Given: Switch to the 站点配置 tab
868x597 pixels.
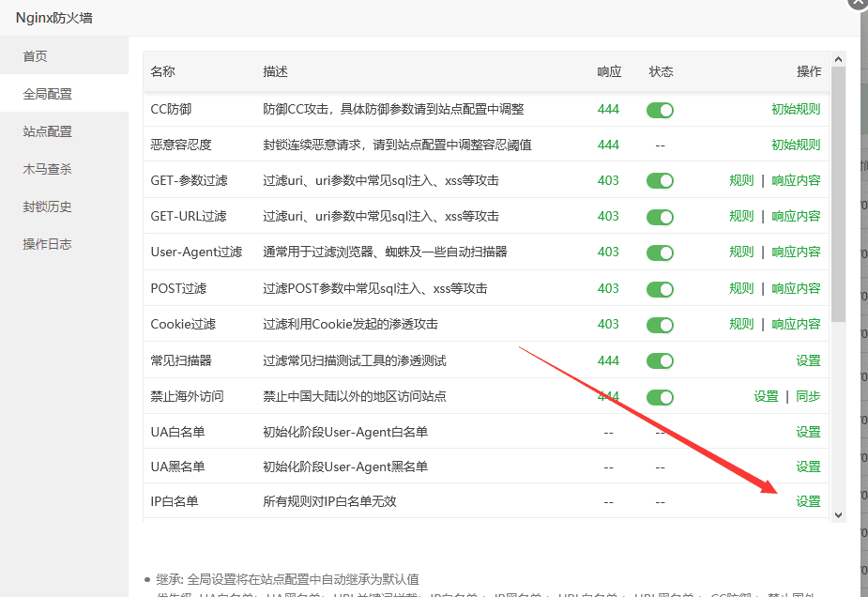Looking at the screenshot, I should [x=64, y=131].
